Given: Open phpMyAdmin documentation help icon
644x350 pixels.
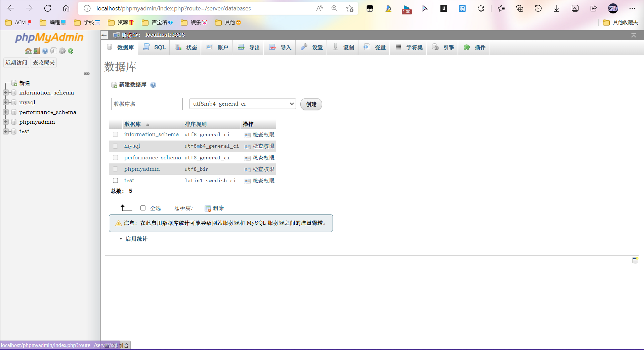Looking at the screenshot, I should coord(45,51).
